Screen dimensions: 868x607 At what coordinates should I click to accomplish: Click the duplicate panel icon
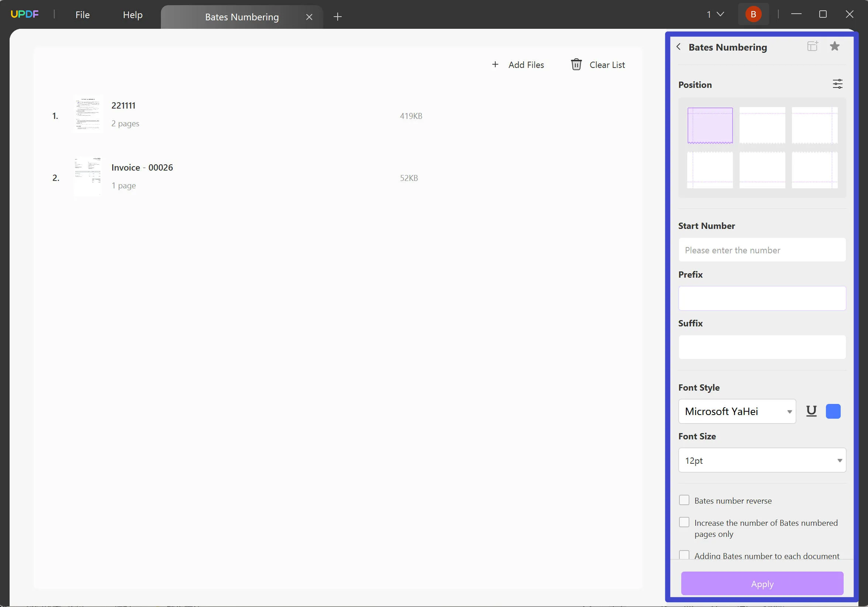(x=813, y=46)
